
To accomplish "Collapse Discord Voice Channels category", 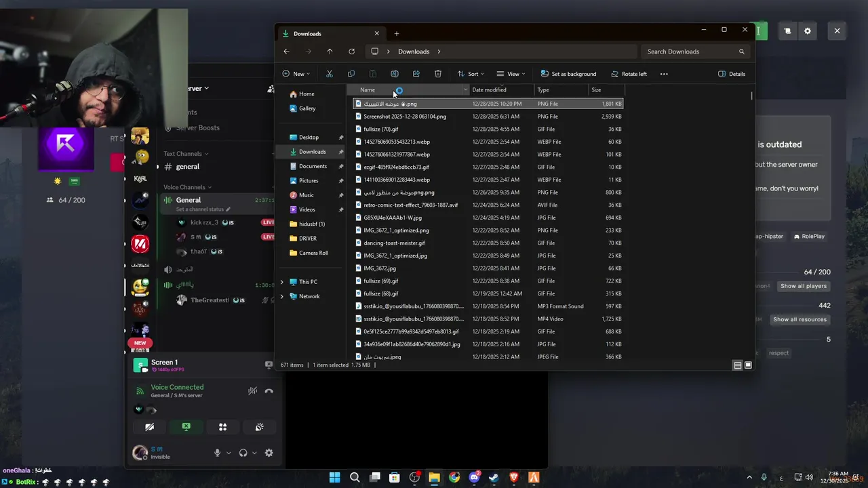I will (x=186, y=187).
